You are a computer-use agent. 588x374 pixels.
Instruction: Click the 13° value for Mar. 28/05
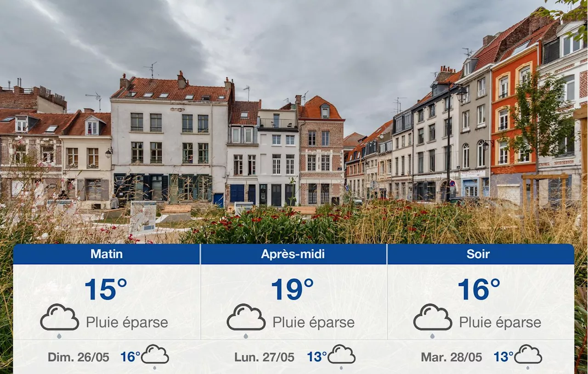(503, 357)
